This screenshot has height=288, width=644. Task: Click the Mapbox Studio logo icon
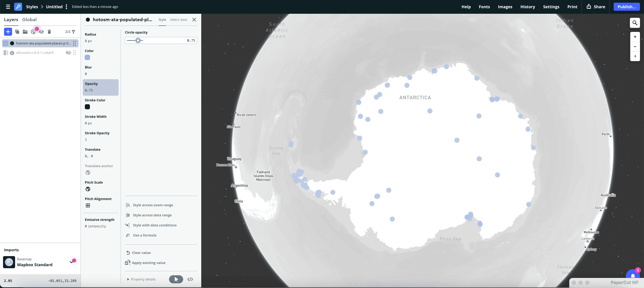[18, 7]
